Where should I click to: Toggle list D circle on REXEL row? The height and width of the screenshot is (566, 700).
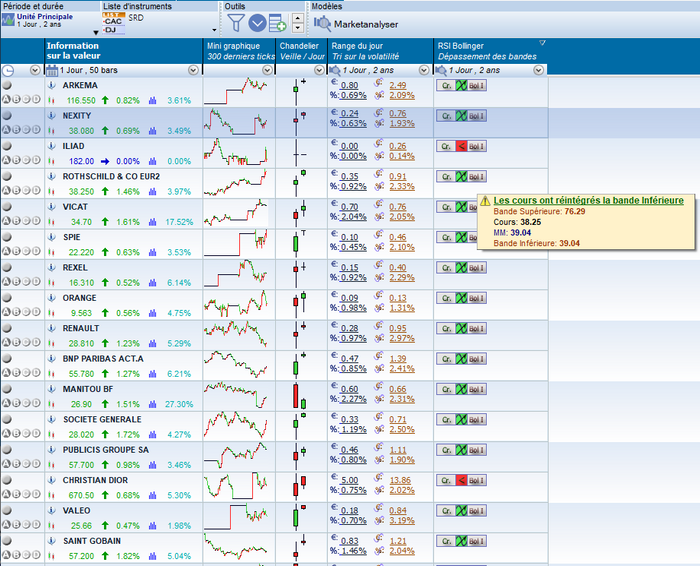(36, 281)
